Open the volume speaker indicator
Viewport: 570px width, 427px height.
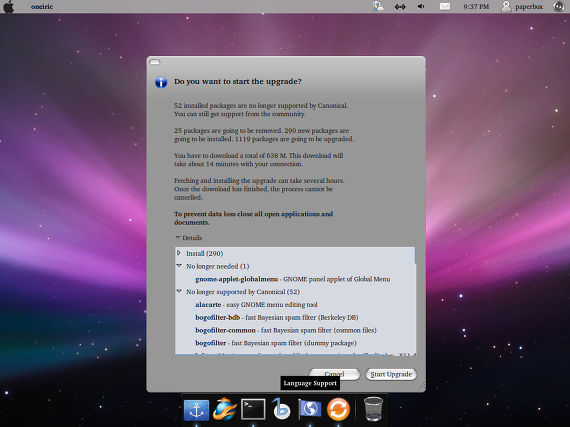421,6
